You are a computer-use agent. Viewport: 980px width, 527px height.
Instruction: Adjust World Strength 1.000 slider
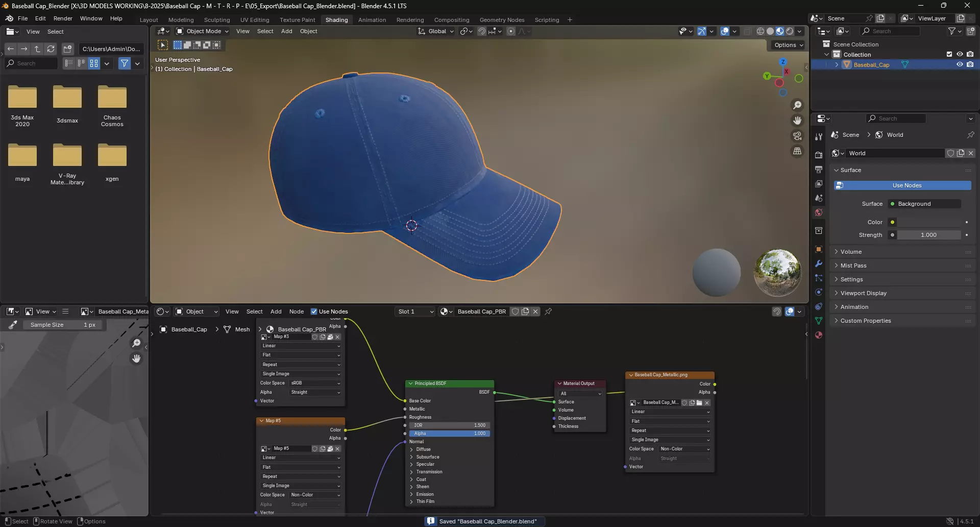pos(928,235)
